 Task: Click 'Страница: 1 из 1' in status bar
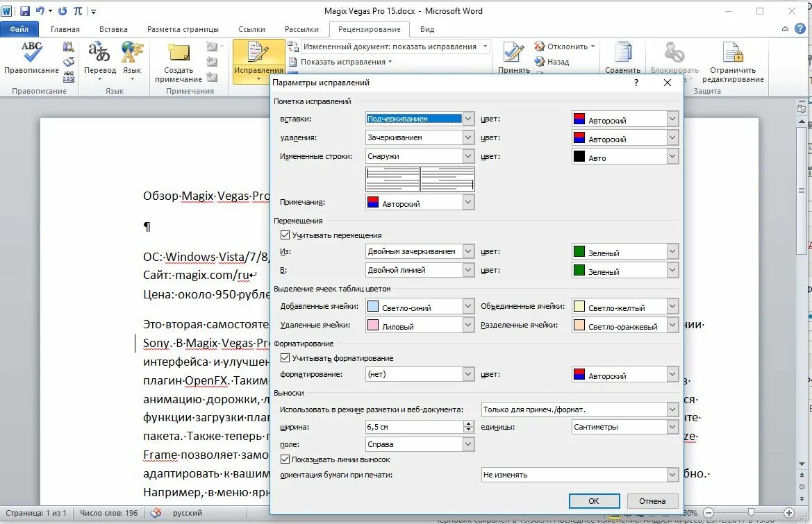click(35, 513)
